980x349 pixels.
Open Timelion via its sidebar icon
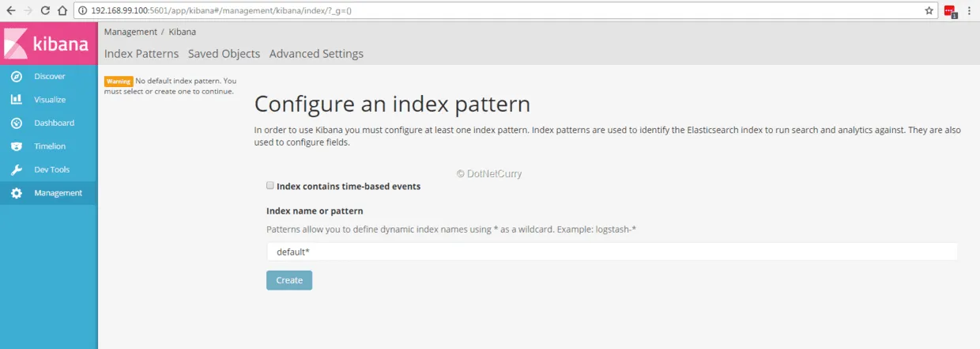tap(17, 146)
